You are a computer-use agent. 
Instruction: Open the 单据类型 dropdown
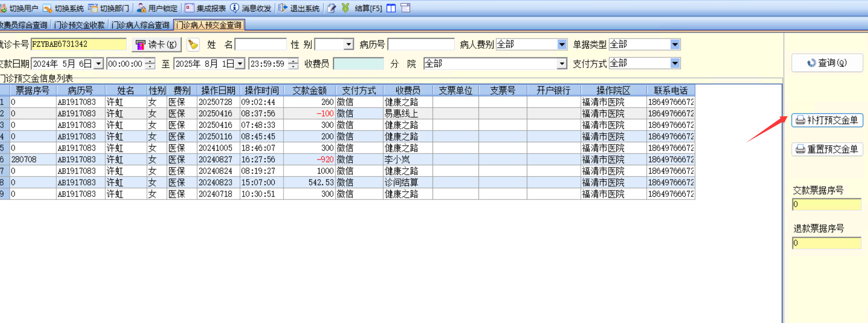coord(675,44)
